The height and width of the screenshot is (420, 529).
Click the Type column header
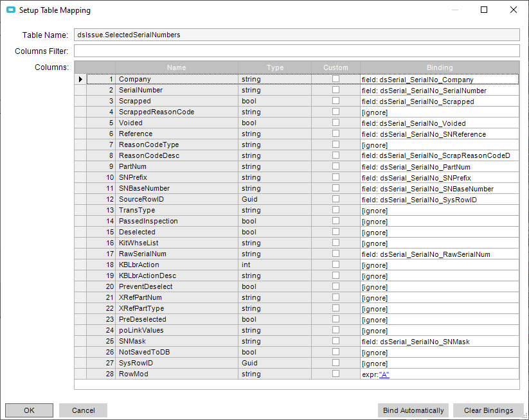point(274,67)
